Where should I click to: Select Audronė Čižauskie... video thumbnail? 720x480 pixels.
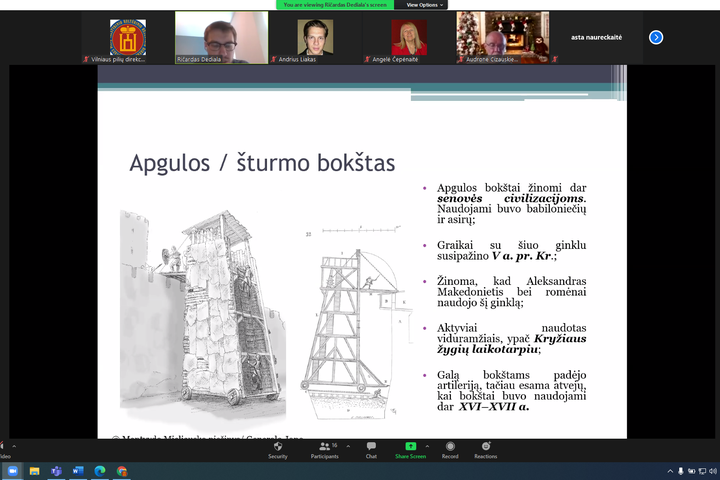[x=503, y=37]
